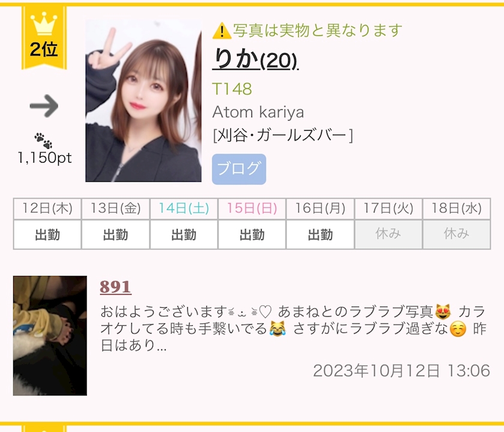Screen dimensions: 504x432
Task: Open りか's profile photo
Action: pyautogui.click(x=143, y=101)
